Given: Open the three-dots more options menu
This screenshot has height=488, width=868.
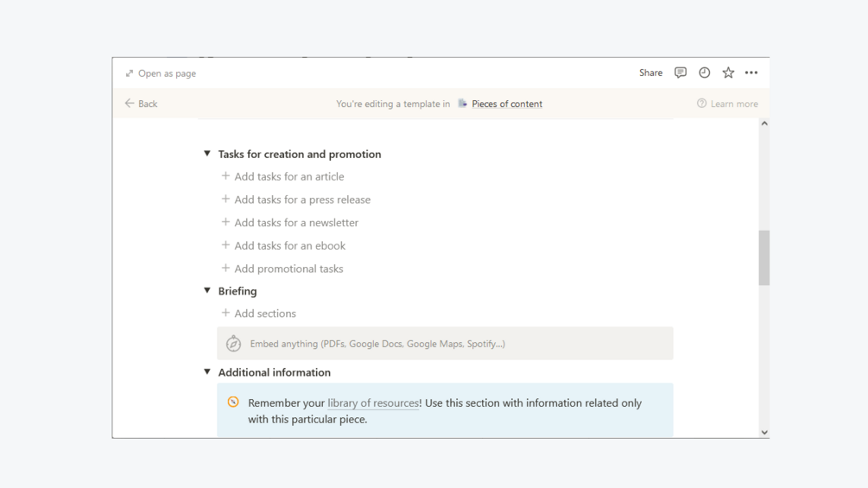Looking at the screenshot, I should tap(751, 73).
